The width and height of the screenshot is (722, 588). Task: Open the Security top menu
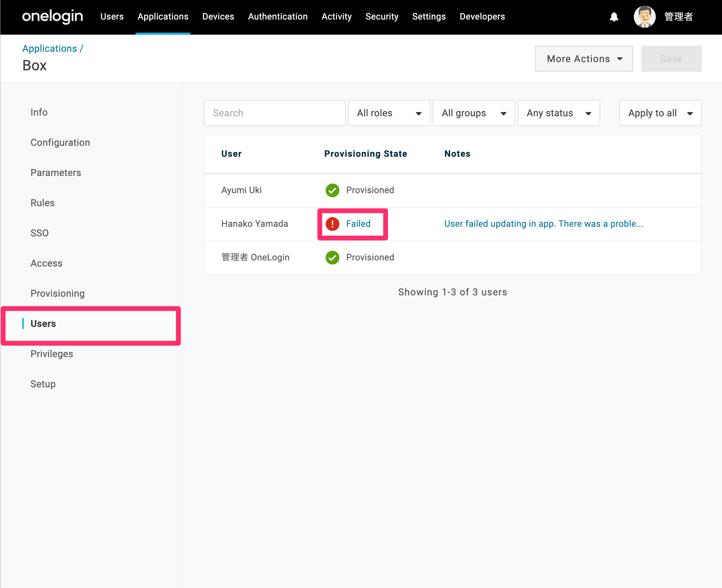(382, 16)
